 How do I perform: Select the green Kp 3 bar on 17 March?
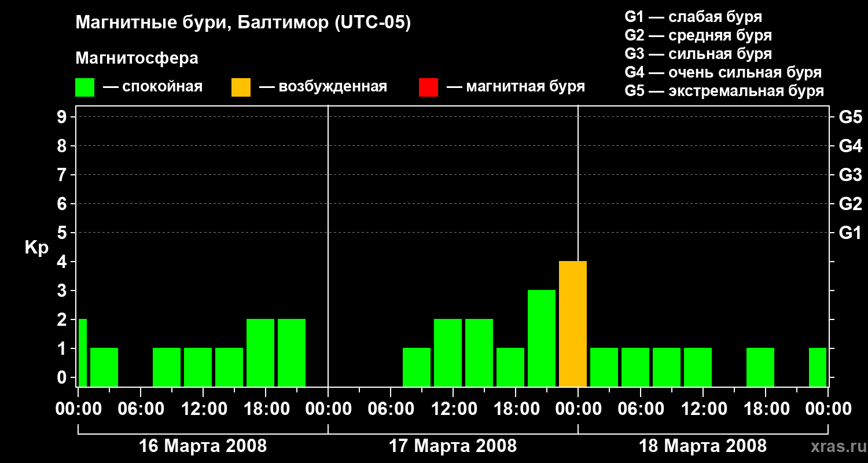(x=541, y=338)
